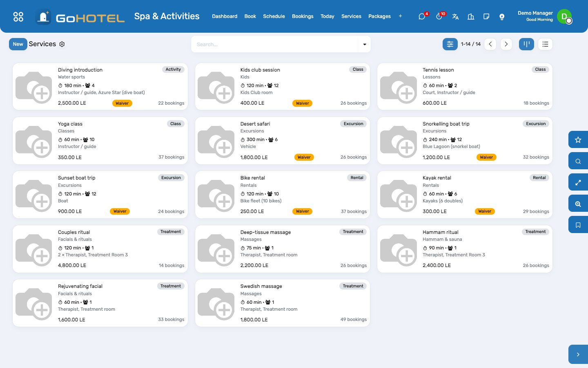Viewport: 588px width, 368px height.
Task: Expand the search options dropdown arrow
Action: click(365, 44)
